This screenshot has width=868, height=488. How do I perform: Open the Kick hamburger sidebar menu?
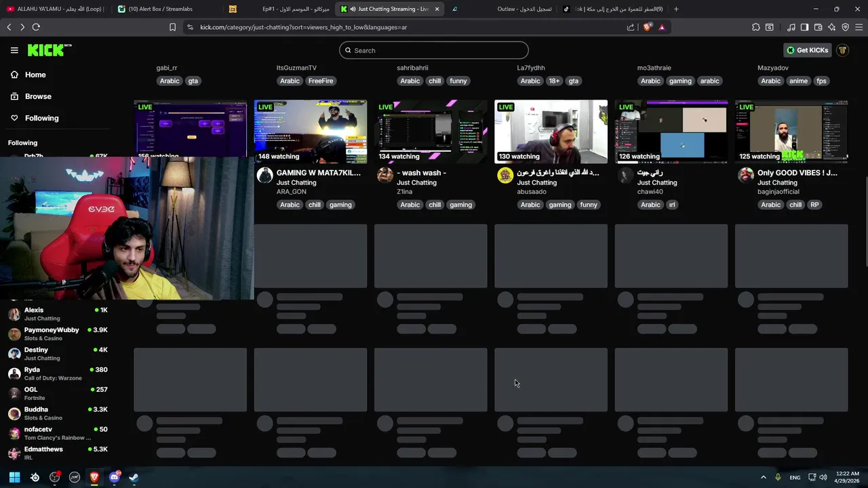pyautogui.click(x=14, y=50)
